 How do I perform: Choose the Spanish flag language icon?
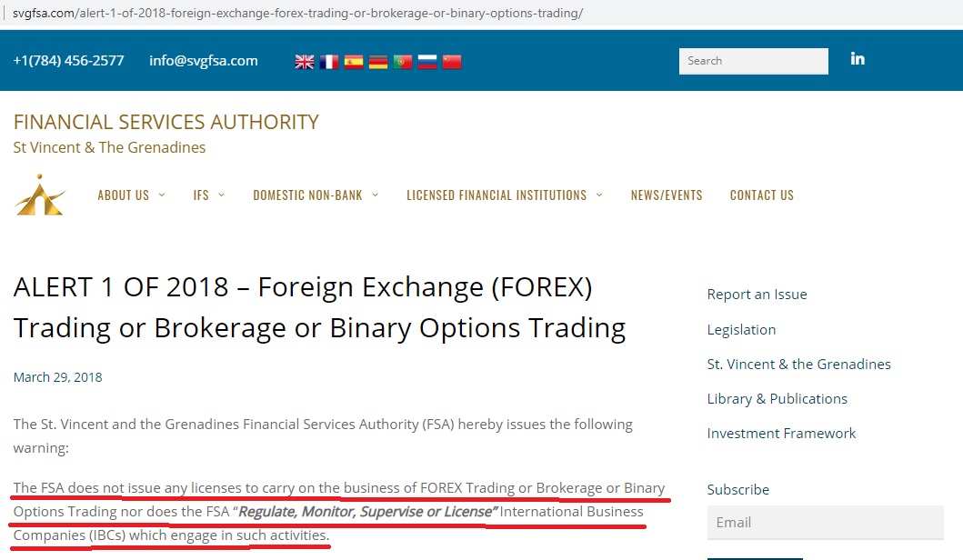point(353,62)
